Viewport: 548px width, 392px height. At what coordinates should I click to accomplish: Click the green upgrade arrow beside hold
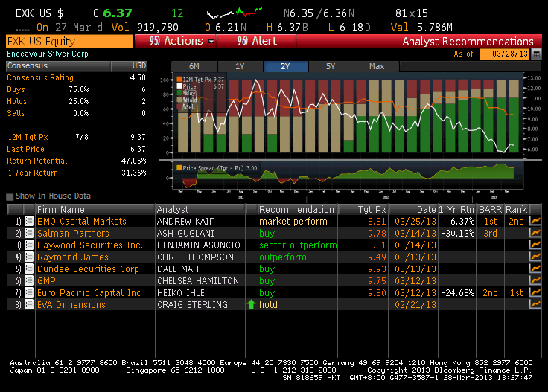(251, 304)
